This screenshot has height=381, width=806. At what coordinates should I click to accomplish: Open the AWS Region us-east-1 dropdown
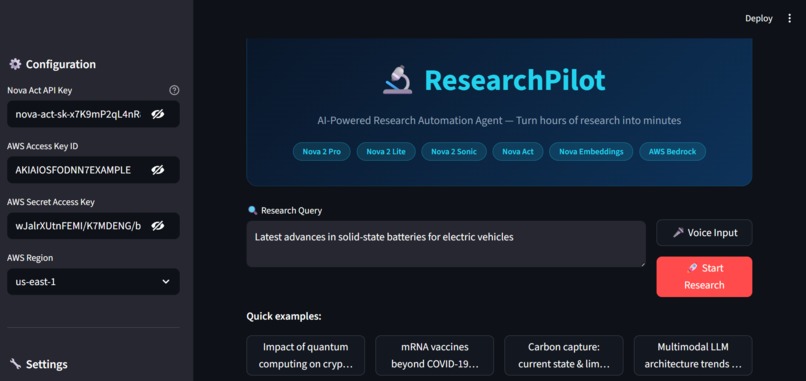[x=94, y=282]
